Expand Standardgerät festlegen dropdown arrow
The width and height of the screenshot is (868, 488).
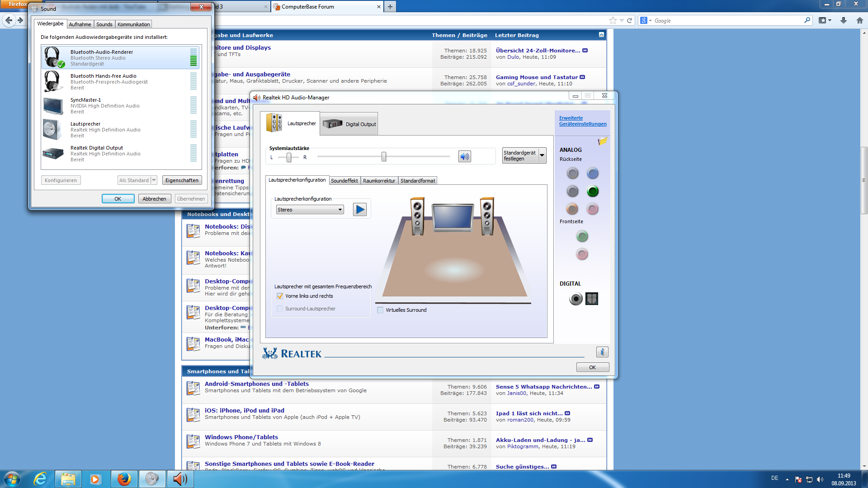click(x=542, y=155)
